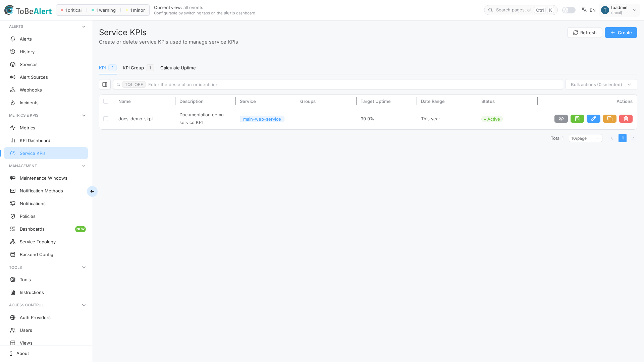Follow the alerts dashboard link
This screenshot has height=362, width=644.
pyautogui.click(x=229, y=13)
